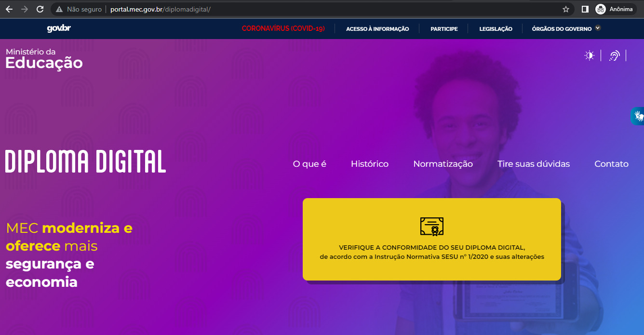The width and height of the screenshot is (644, 335).
Task: Go to the Normatização menu item
Action: click(443, 164)
